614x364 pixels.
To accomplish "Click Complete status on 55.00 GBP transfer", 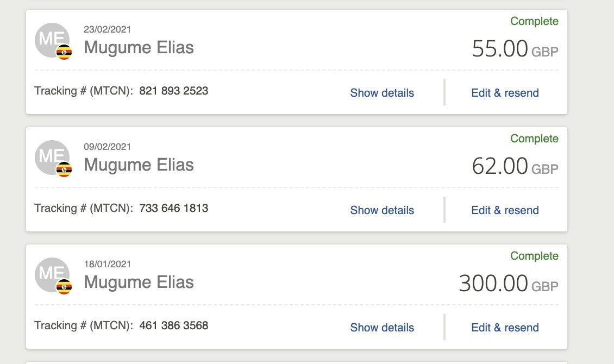I will pos(534,21).
